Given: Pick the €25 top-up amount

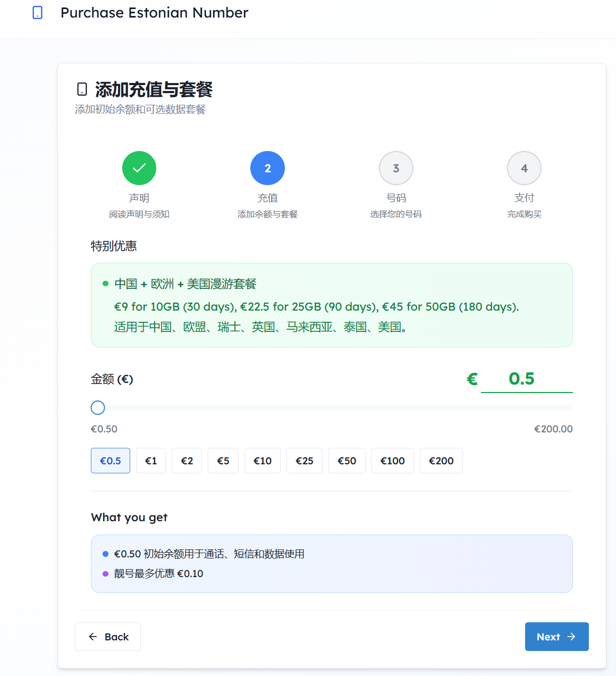Looking at the screenshot, I should 305,461.
